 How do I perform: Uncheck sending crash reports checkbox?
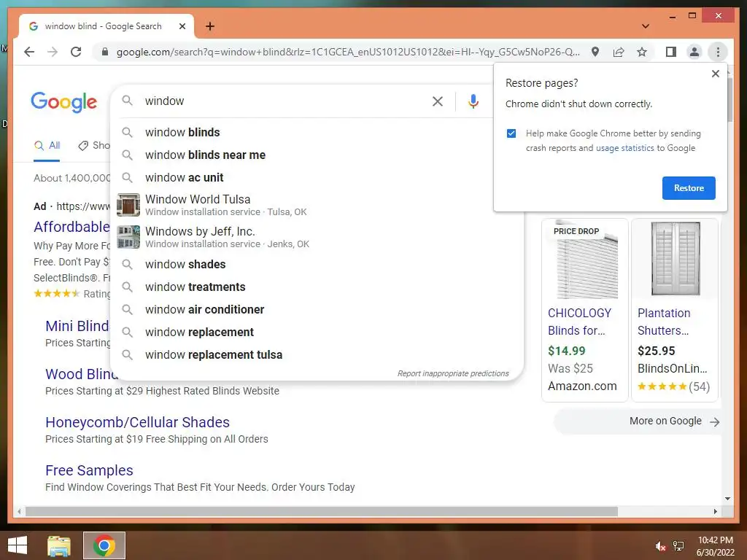click(511, 133)
